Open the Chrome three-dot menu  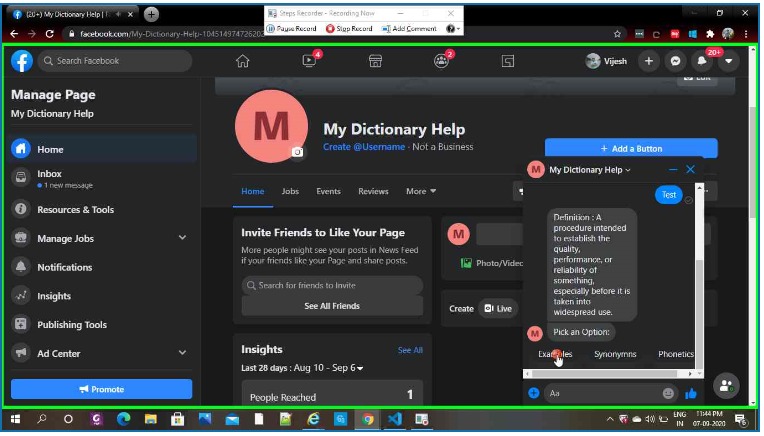click(x=746, y=34)
